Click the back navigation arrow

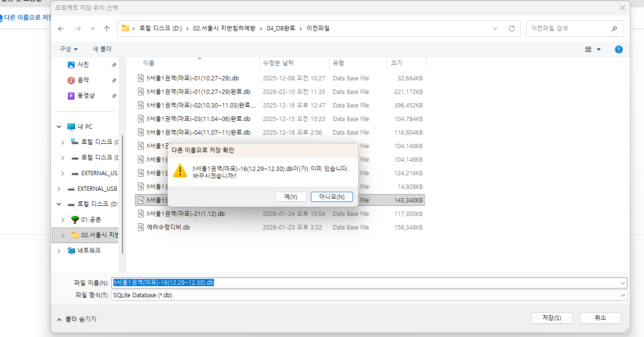pos(61,29)
